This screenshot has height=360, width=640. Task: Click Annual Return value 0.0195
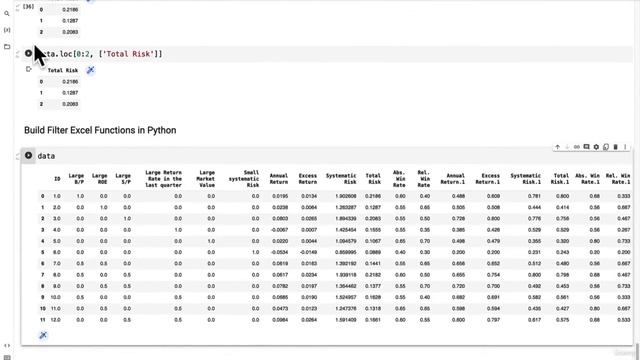[280, 196]
